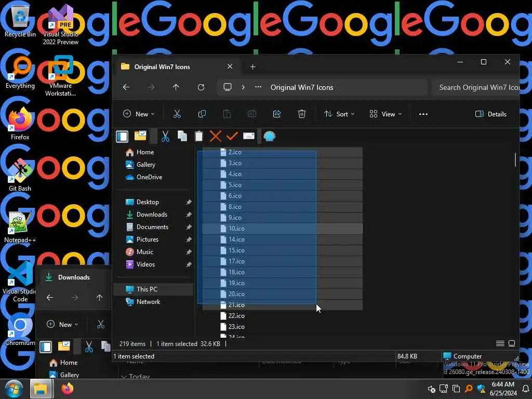Click the File Explorer taskbar button
Image resolution: width=532 pixels, height=399 pixels.
pyautogui.click(x=41, y=389)
